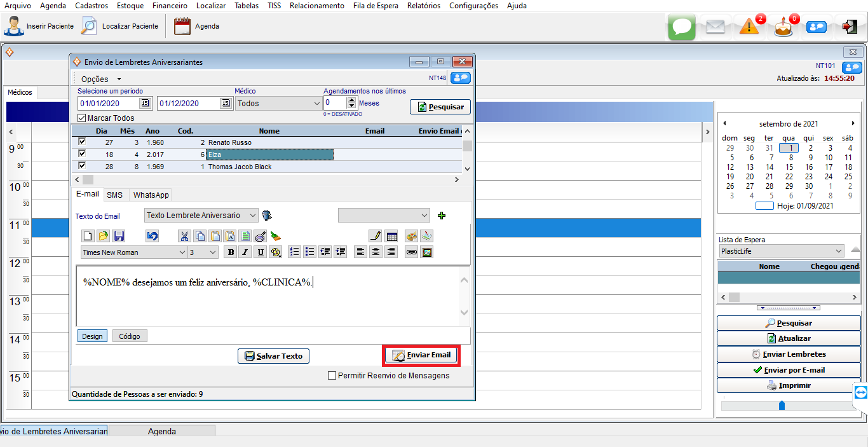
Task: Click the warning alerts triangle icon
Action: click(749, 27)
